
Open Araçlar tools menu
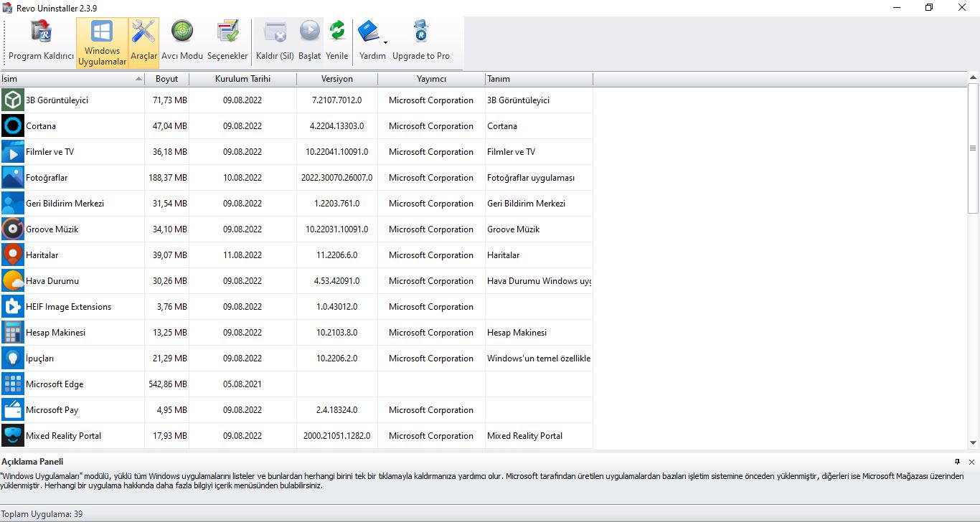pos(143,42)
